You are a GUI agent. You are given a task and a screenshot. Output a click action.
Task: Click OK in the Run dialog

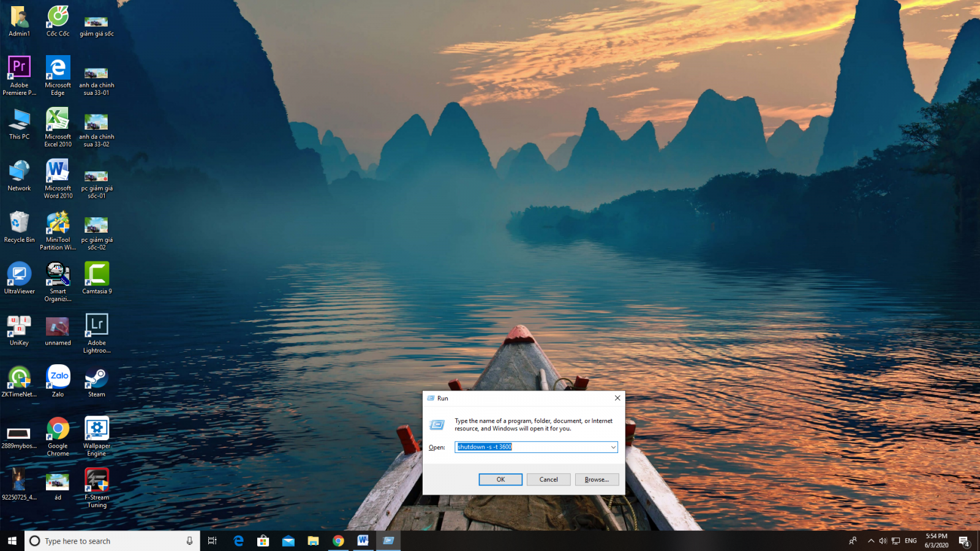500,479
